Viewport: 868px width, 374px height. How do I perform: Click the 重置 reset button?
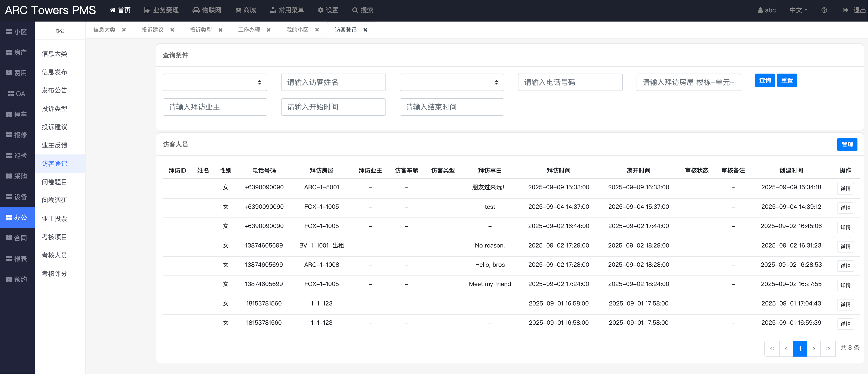click(787, 81)
